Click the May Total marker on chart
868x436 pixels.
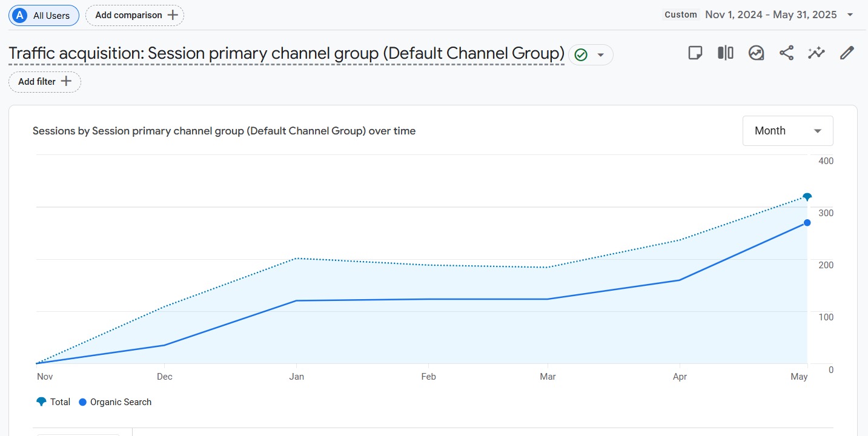pos(807,197)
